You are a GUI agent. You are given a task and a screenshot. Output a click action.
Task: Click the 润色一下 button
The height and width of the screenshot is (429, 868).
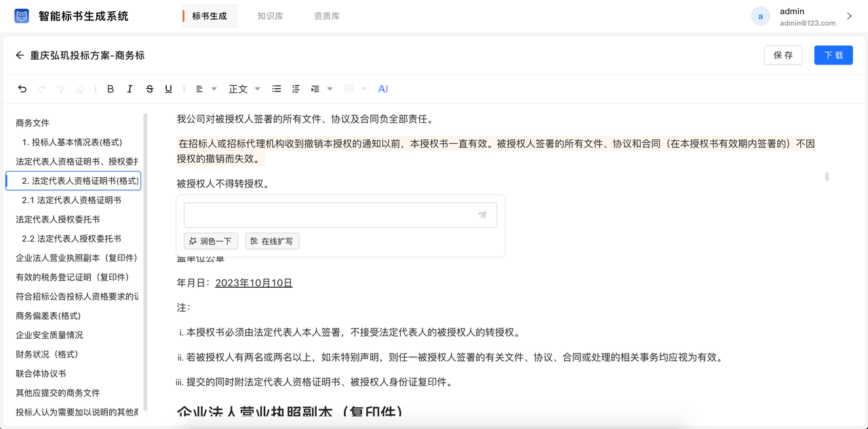pos(211,241)
